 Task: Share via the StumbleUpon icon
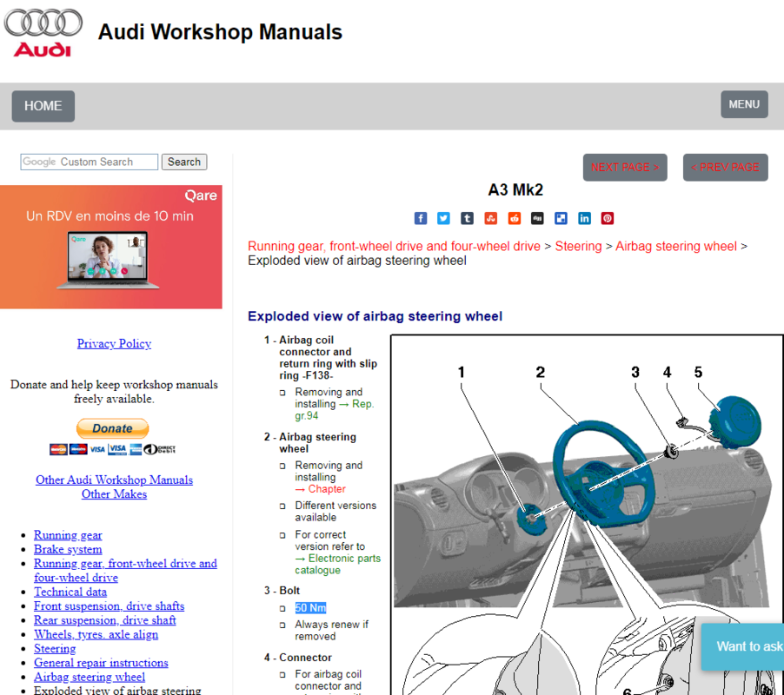coord(491,218)
